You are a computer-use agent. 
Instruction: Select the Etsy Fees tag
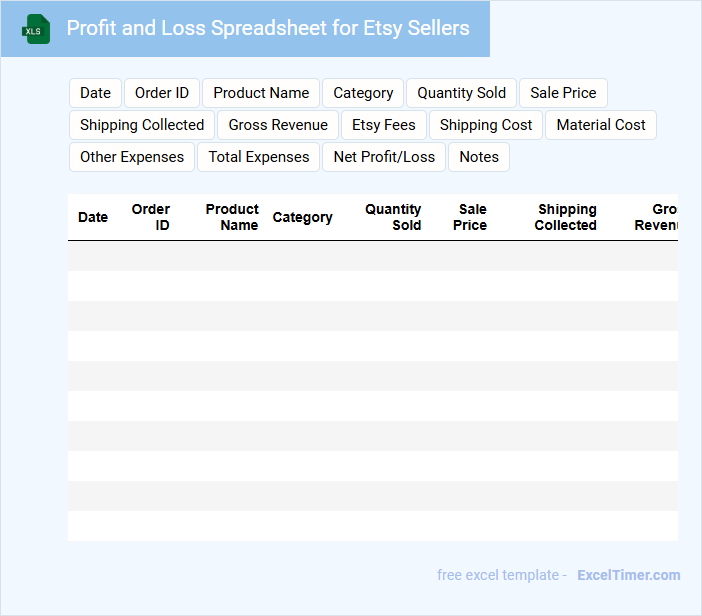tap(384, 125)
